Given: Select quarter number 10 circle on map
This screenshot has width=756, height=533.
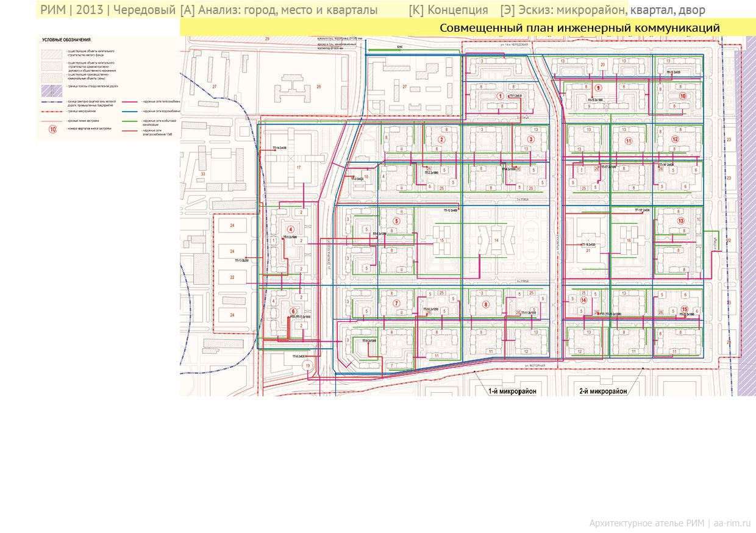Looking at the screenshot, I should point(682,96).
